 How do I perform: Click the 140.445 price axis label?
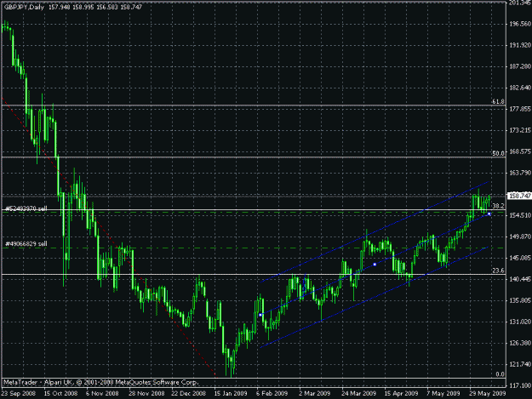(520, 279)
